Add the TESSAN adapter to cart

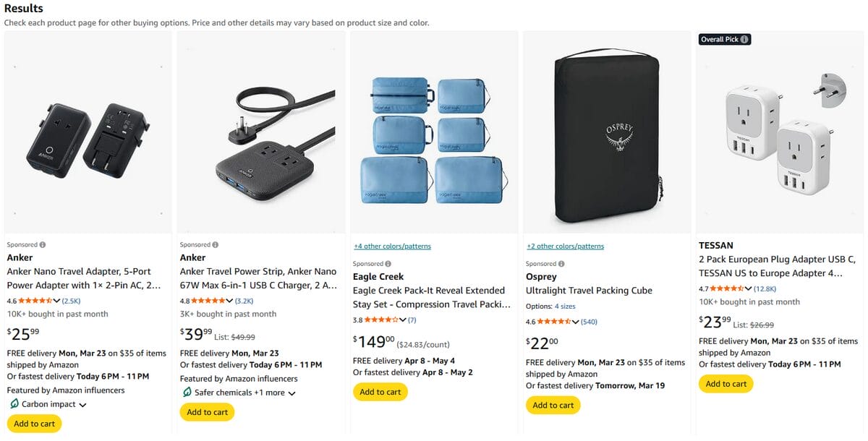coord(726,384)
